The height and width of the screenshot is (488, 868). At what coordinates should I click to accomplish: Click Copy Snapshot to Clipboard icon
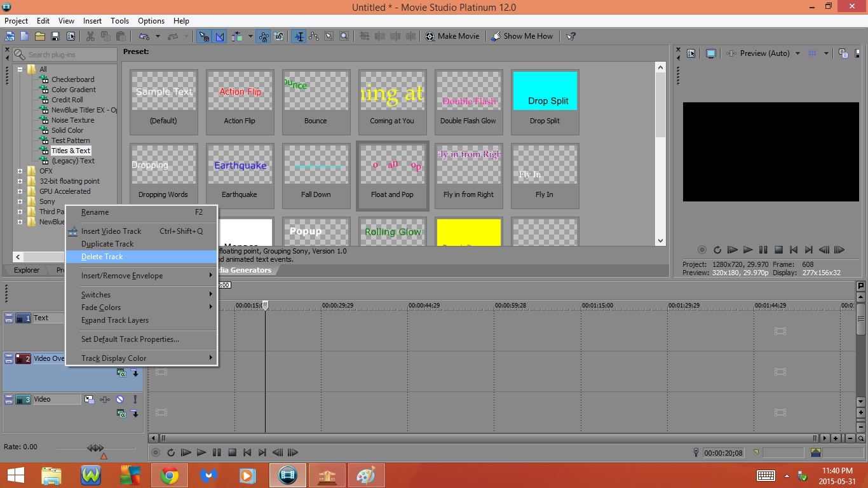(x=843, y=53)
